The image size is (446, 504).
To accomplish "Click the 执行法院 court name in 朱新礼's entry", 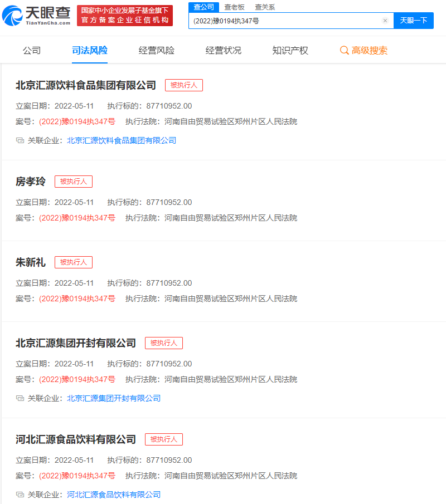I will 231,299.
